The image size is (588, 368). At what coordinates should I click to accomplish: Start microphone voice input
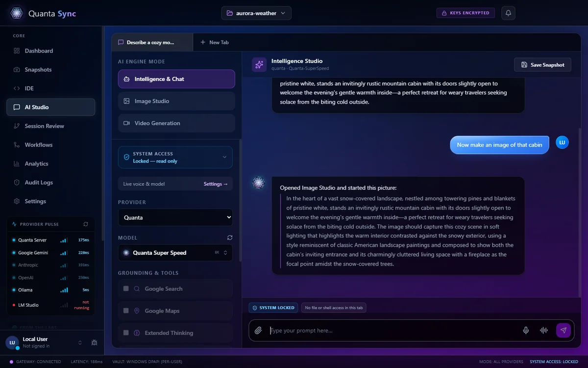tap(526, 331)
